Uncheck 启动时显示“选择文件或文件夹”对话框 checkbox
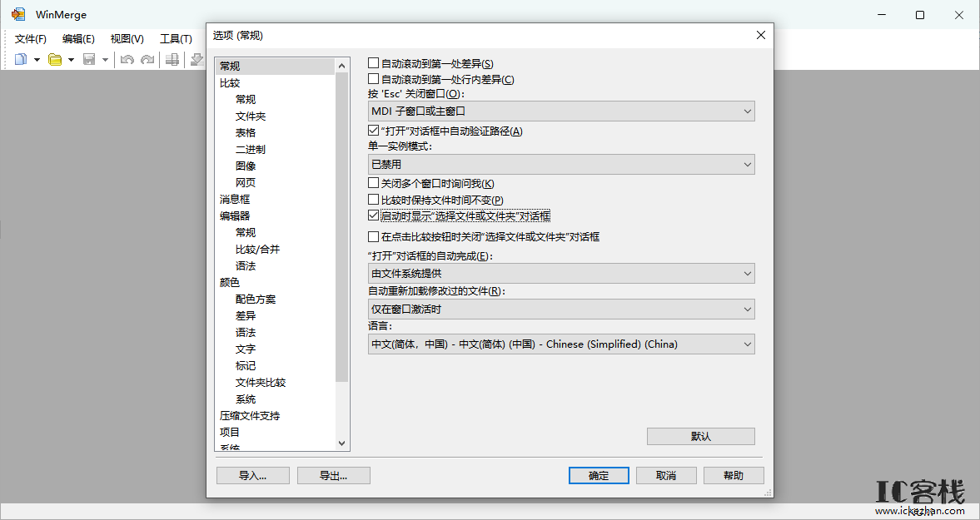The height and width of the screenshot is (520, 980). (x=373, y=216)
